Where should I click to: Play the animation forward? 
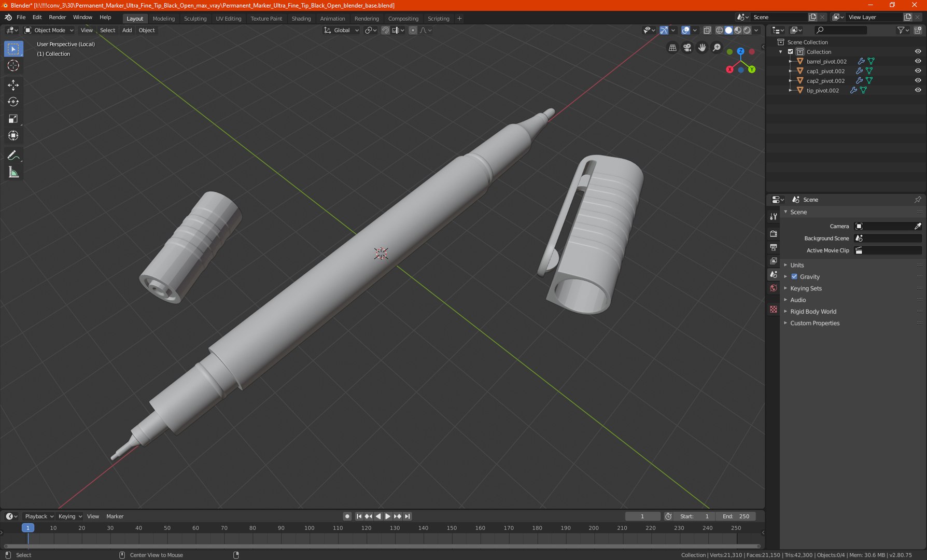388,516
